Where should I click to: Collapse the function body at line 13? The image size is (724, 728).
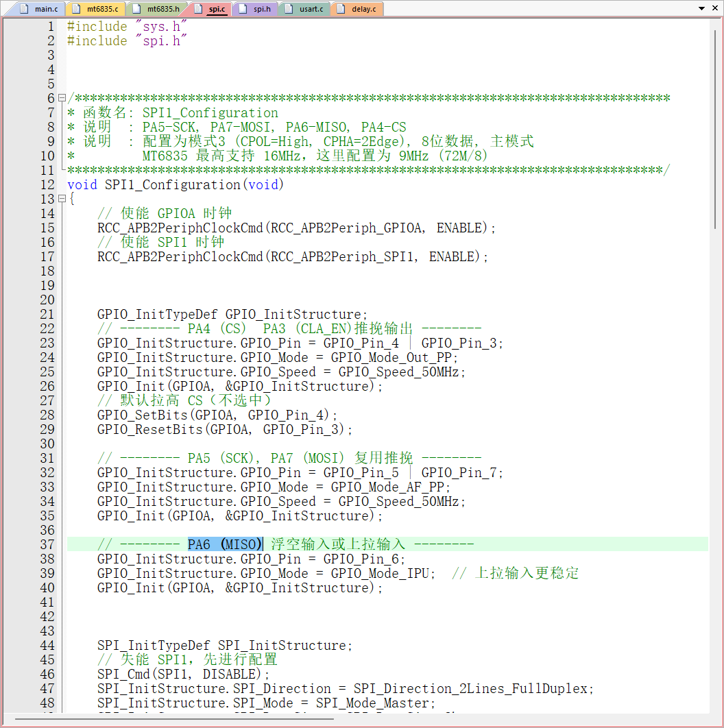(62, 199)
